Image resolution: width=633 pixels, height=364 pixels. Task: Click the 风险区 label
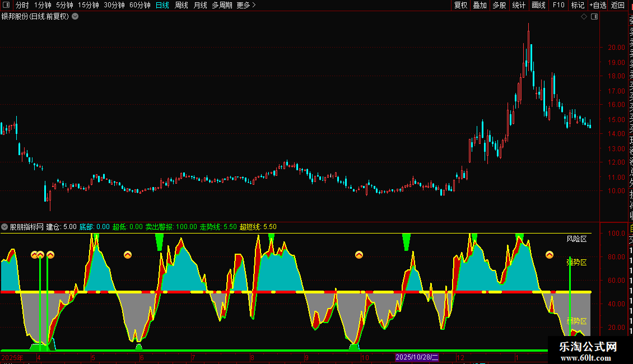(x=576, y=239)
